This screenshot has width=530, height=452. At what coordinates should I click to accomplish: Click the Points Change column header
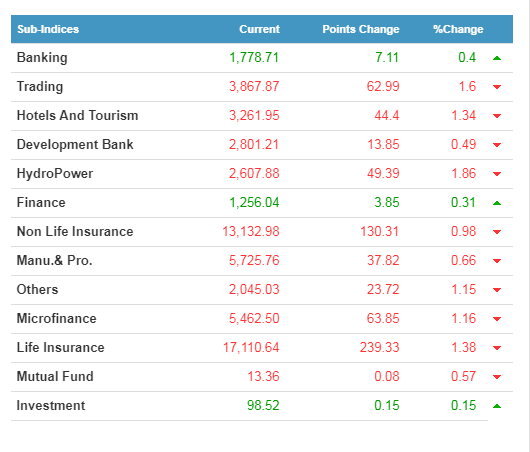tap(361, 29)
